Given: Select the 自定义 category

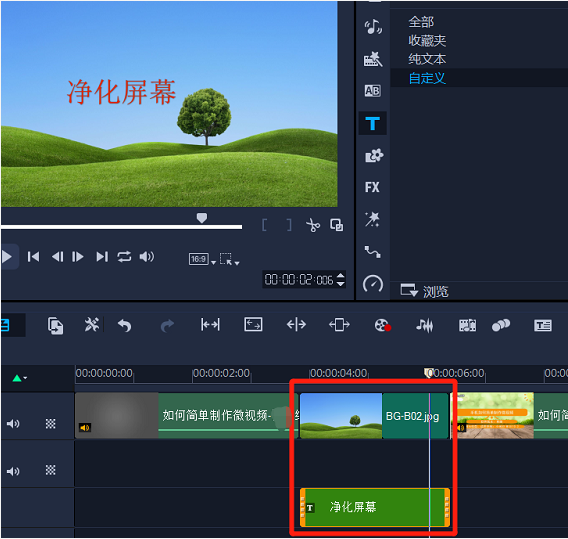Looking at the screenshot, I should (x=427, y=78).
